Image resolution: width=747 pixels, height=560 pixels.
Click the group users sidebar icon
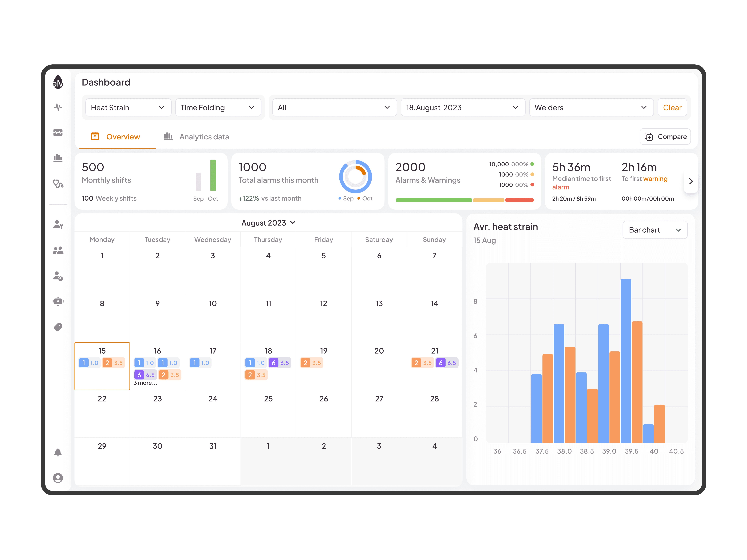pos(58,250)
